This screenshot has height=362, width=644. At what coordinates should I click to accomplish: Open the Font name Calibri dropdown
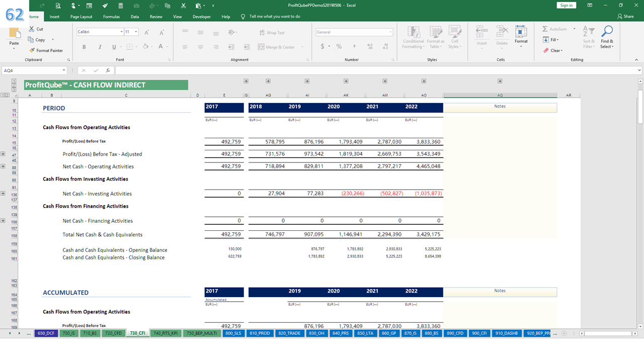click(x=121, y=32)
